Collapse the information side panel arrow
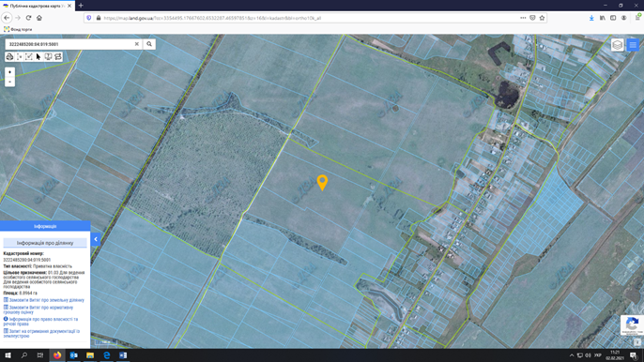Screen dimensions: 644x362 click(96, 239)
